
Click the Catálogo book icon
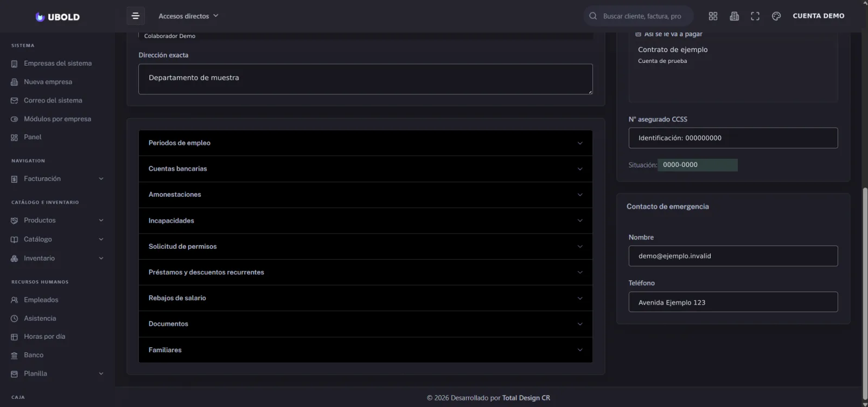point(14,240)
